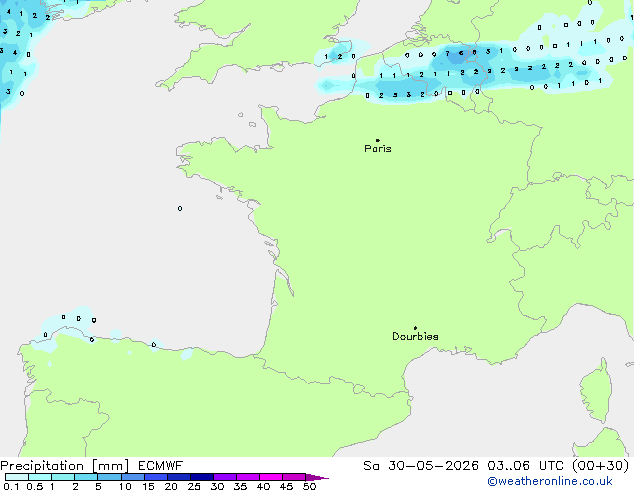Pick the 10–15 mm medium blue swatch

(x=133, y=477)
